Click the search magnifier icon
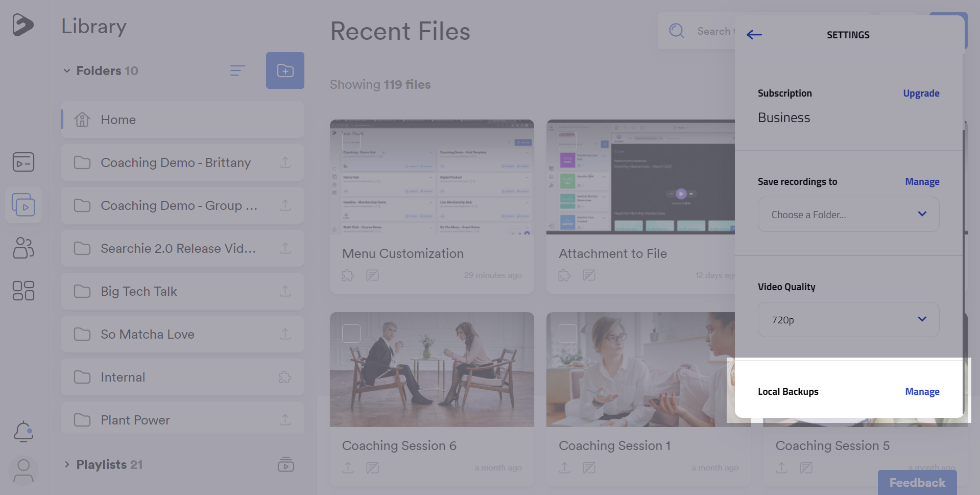This screenshot has height=495, width=980. pos(677,31)
